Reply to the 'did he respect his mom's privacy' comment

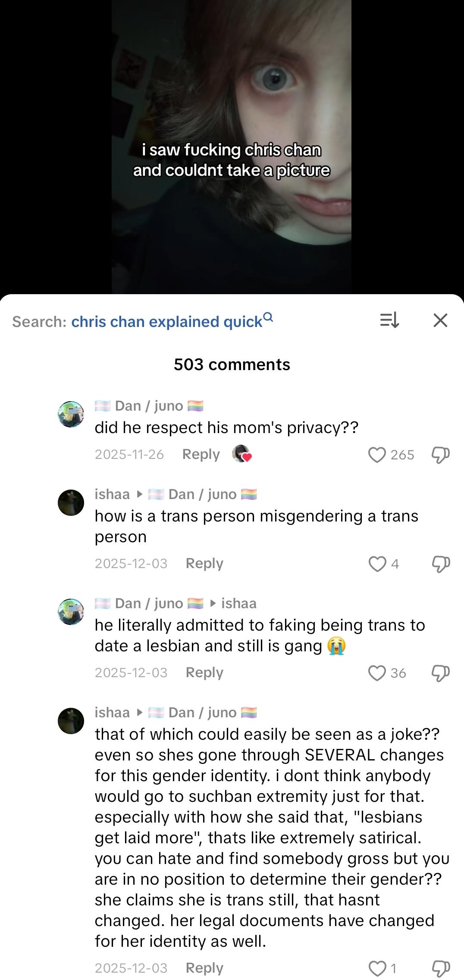(x=201, y=454)
